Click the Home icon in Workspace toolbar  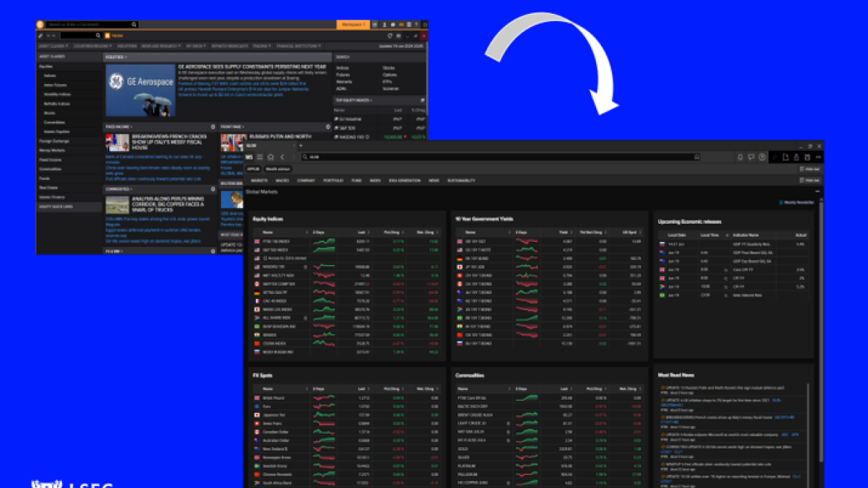[x=271, y=157]
